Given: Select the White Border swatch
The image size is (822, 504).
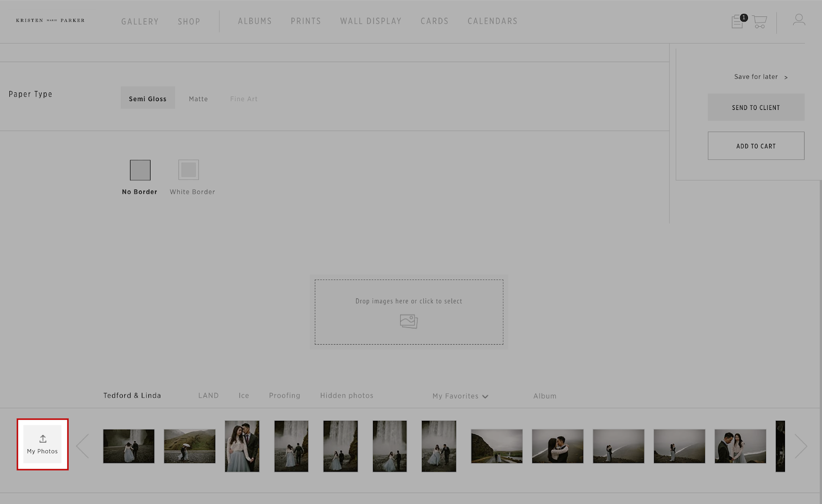Looking at the screenshot, I should coord(189,170).
